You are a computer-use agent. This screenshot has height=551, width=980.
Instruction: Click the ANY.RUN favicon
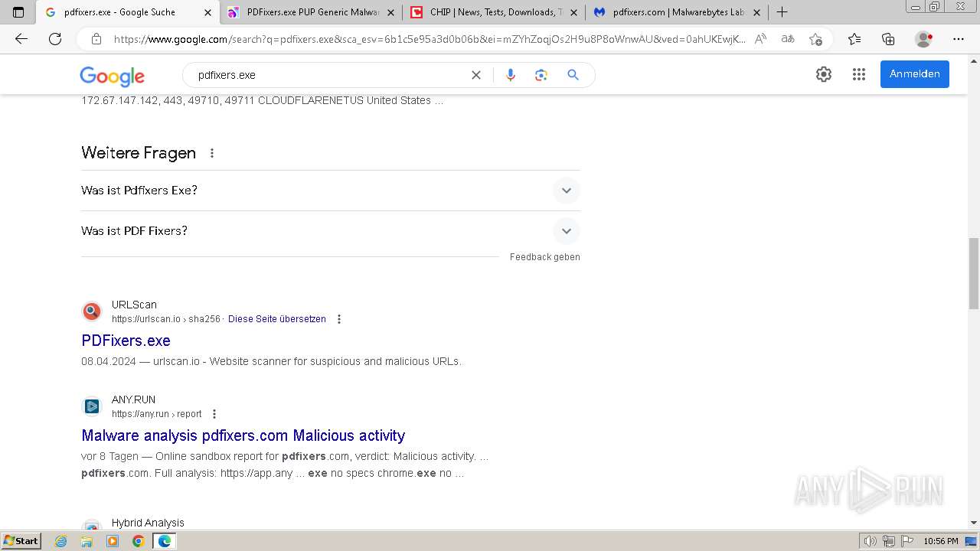point(92,406)
